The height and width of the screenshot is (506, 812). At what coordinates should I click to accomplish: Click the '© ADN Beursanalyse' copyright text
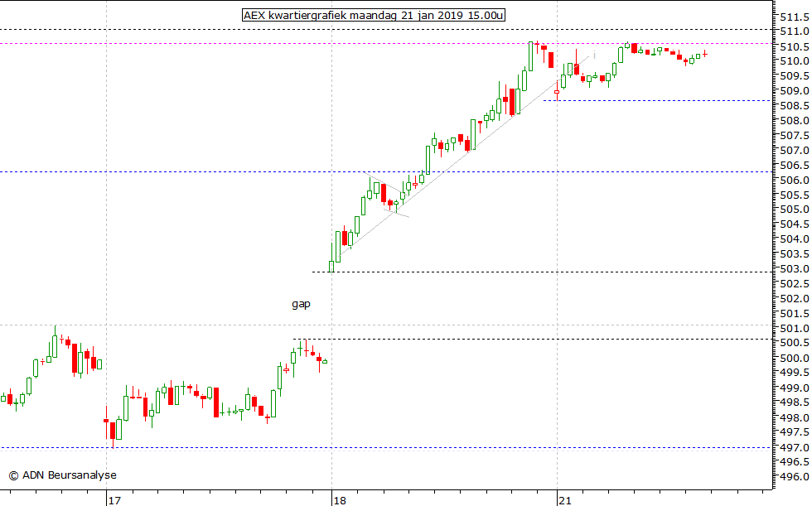coord(63,475)
